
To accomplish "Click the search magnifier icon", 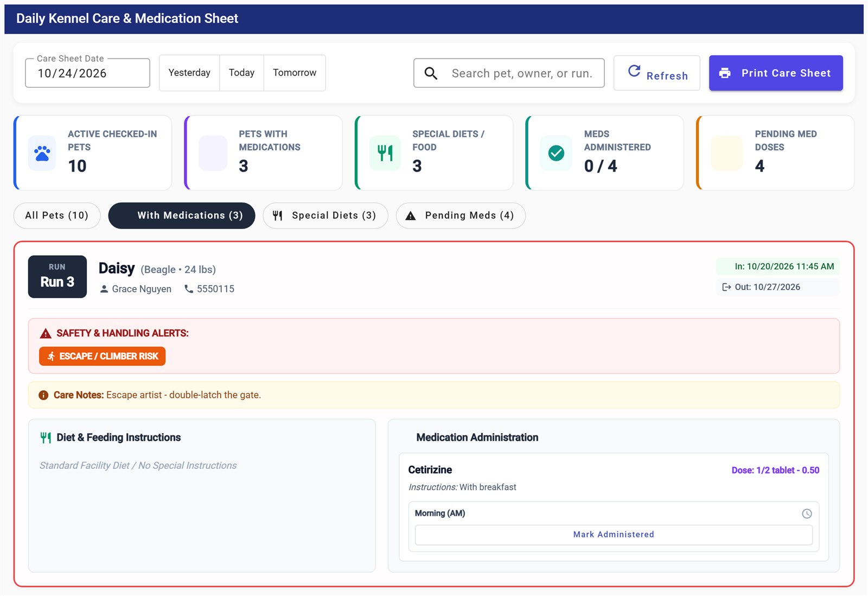I will (431, 73).
